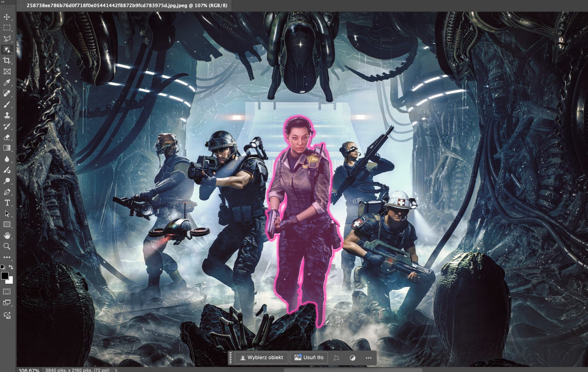Screen dimensions: 588x372
Task: Select the Clone Stamp tool
Action: click(7, 115)
